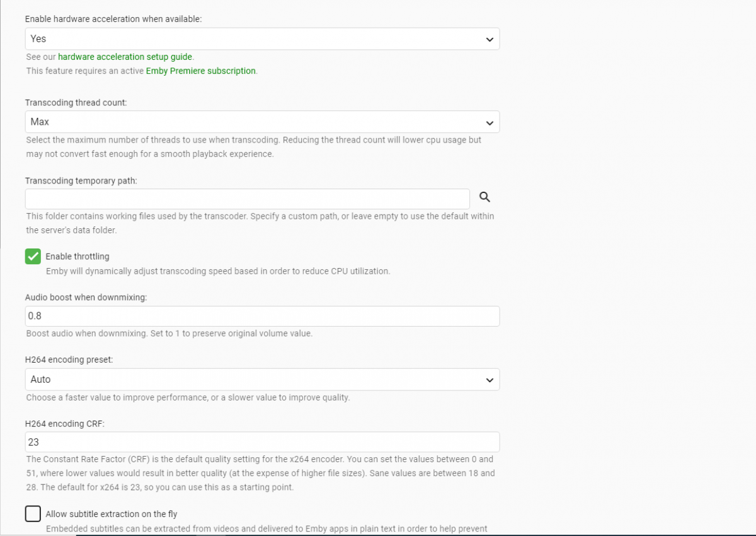Open the hardware acceleration setup guide link
This screenshot has width=756, height=536.
125,57
